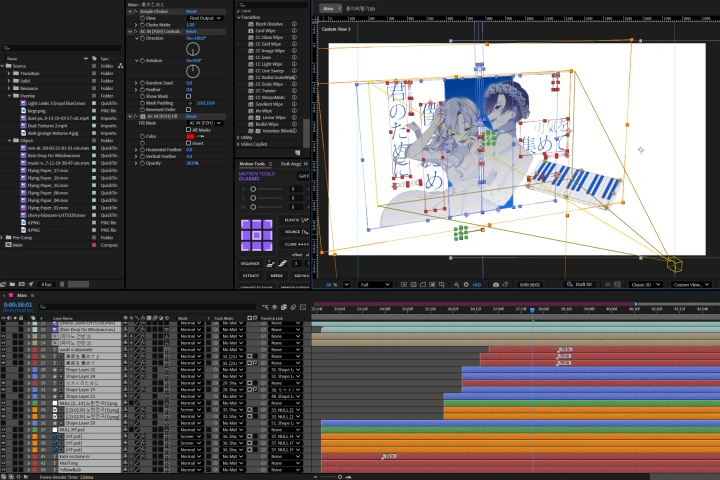The image size is (720, 480).
Task: Check the All Masks checkbox
Action: (188, 130)
